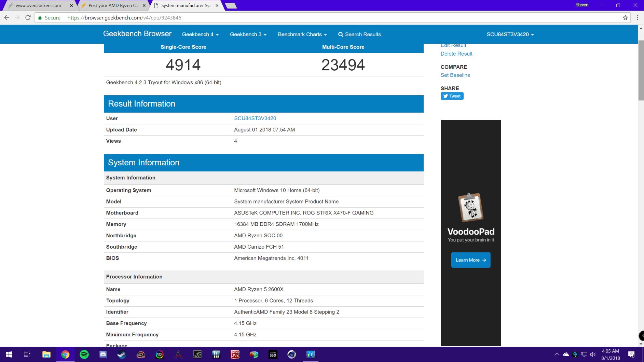Screen dimensions: 644x362
Task: Switch to 'Post your AMD Ryzen' tab
Action: (x=113, y=5)
